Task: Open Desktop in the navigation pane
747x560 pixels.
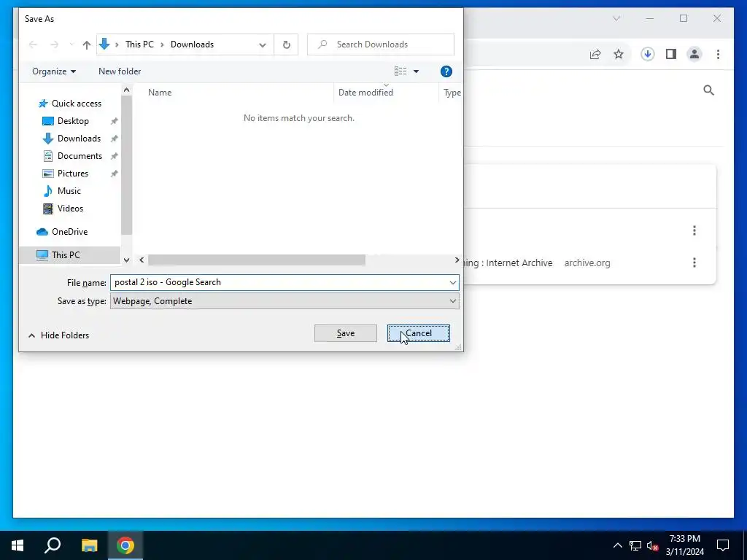Action: (x=73, y=121)
